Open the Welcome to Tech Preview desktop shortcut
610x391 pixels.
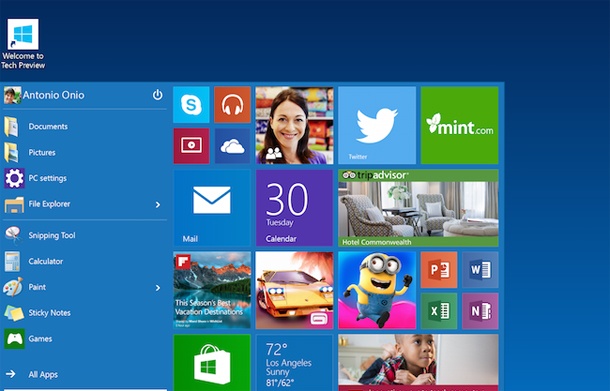point(23,44)
